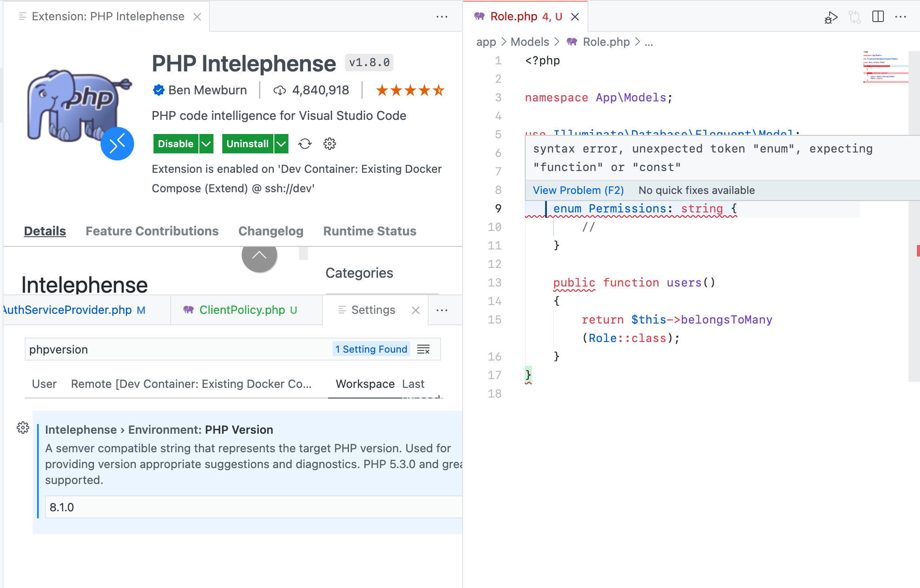Click the Clear Settings Search Input icon
920x588 pixels.
coord(423,350)
